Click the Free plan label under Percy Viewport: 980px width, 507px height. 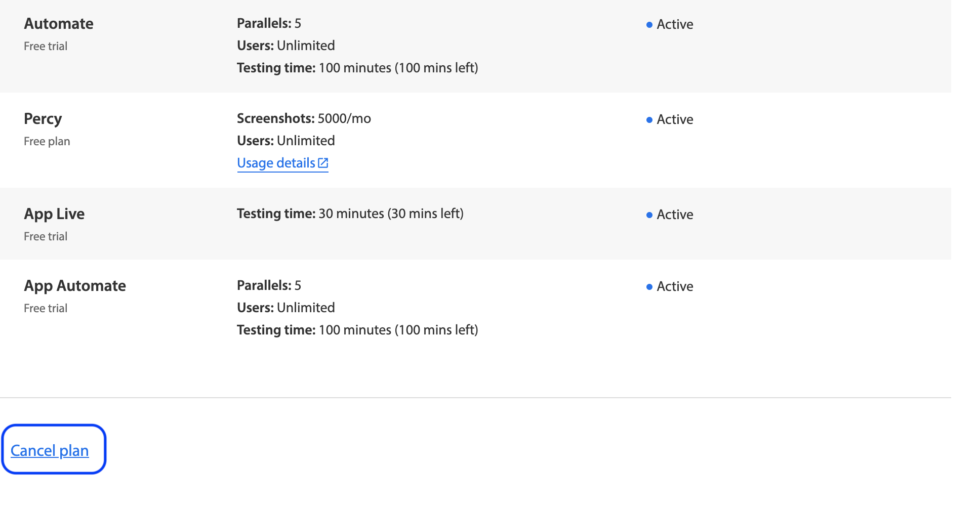click(x=47, y=141)
